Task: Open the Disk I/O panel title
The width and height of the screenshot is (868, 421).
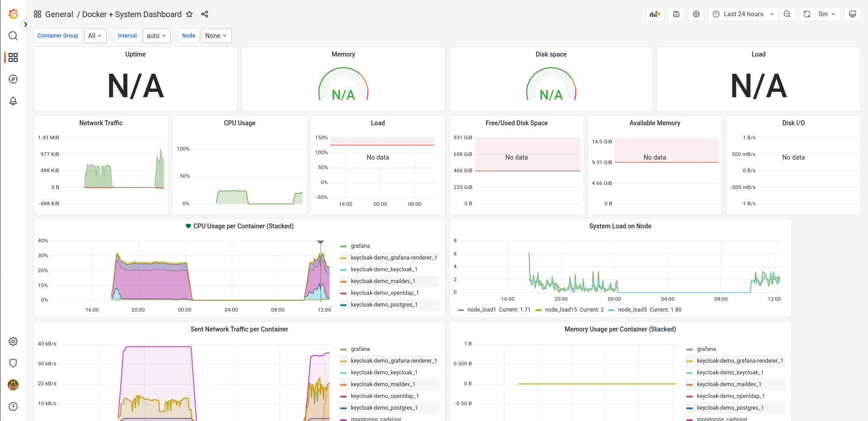Action: pos(793,123)
